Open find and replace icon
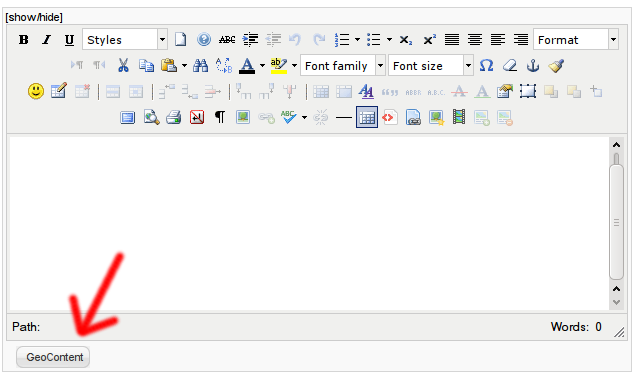Screen dimensions: 637x376 pyautogui.click(x=223, y=65)
